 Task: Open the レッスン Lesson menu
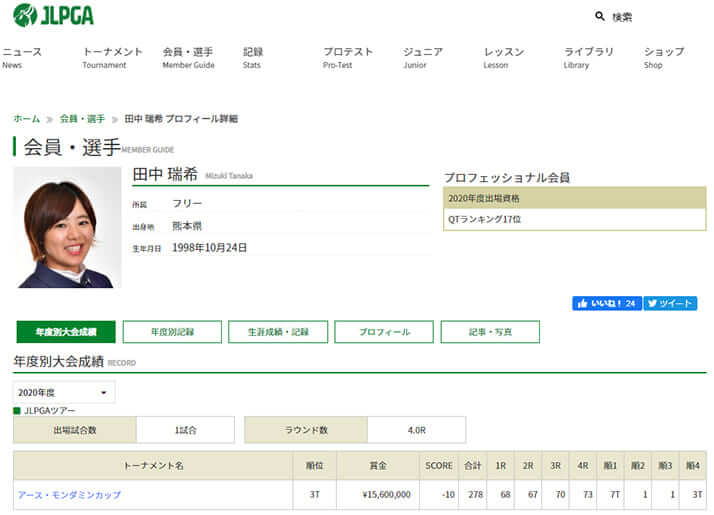504,58
